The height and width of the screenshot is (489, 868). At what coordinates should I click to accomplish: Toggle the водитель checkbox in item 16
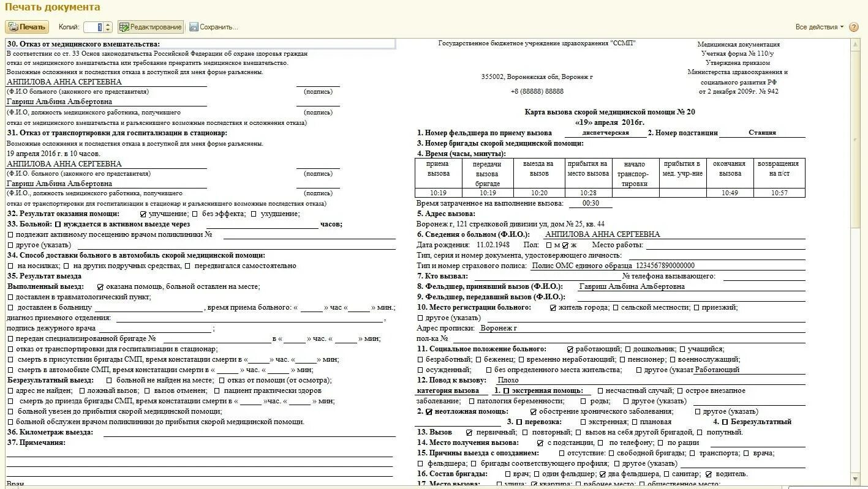click(708, 474)
